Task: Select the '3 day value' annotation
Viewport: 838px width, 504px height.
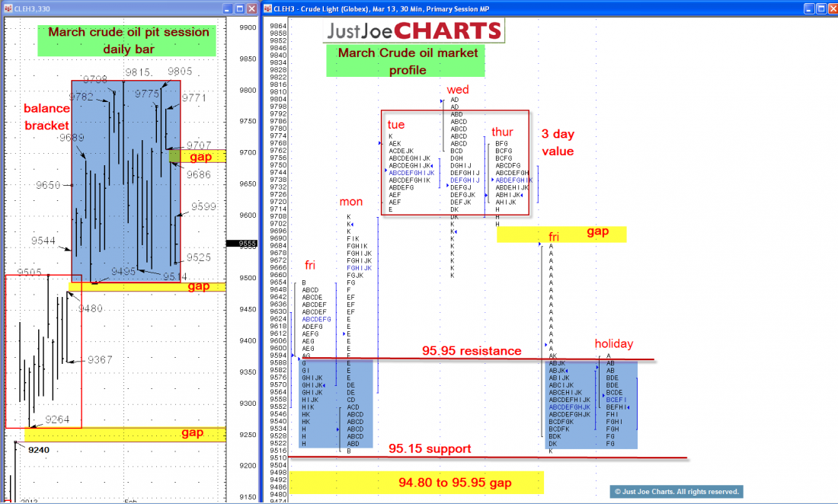Action: point(558,142)
